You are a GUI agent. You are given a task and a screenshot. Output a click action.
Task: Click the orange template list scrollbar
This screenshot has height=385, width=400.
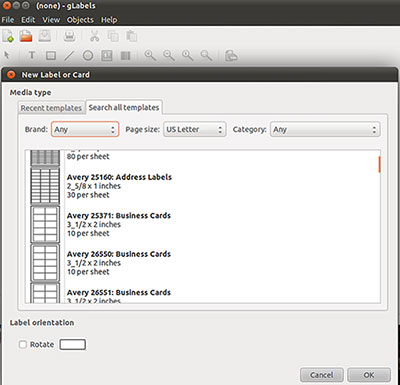click(x=379, y=164)
